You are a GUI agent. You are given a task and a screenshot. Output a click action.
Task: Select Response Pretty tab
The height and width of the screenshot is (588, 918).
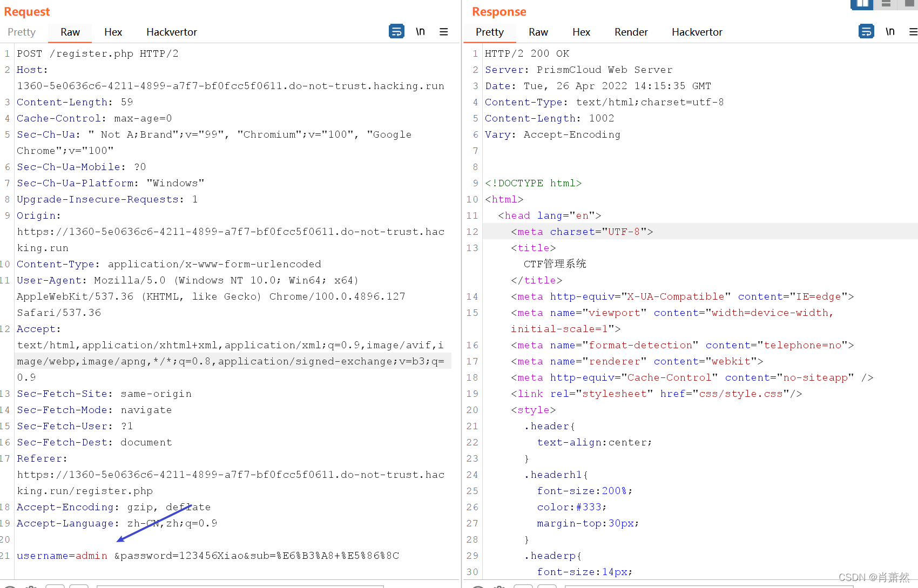pos(490,32)
